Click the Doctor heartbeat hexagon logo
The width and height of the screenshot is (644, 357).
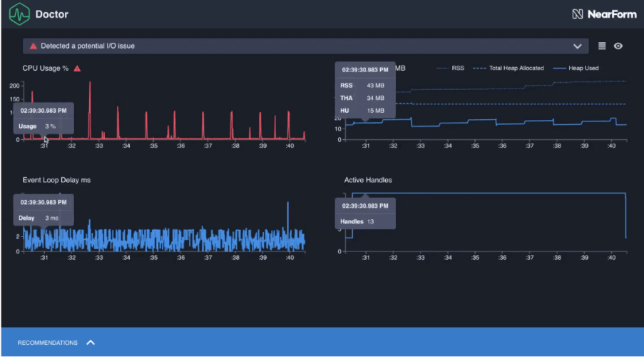(x=19, y=14)
